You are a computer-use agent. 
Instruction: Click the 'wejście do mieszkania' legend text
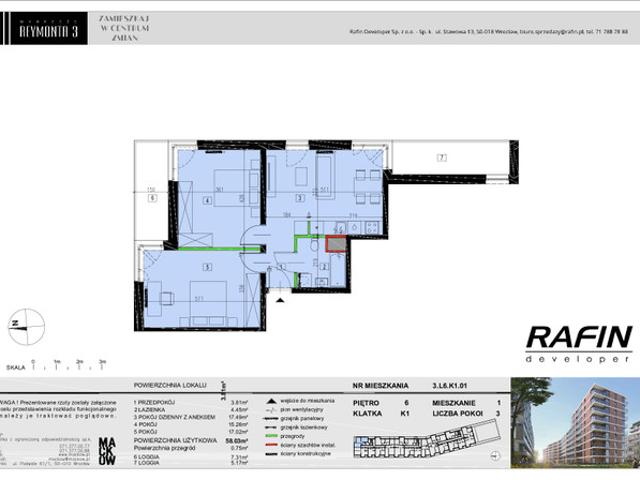308,401
